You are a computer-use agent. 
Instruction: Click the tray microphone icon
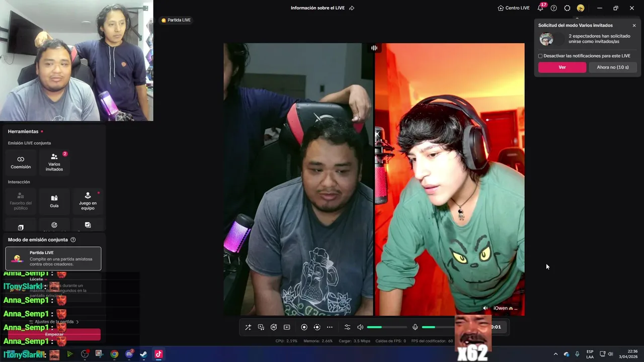click(x=577, y=354)
